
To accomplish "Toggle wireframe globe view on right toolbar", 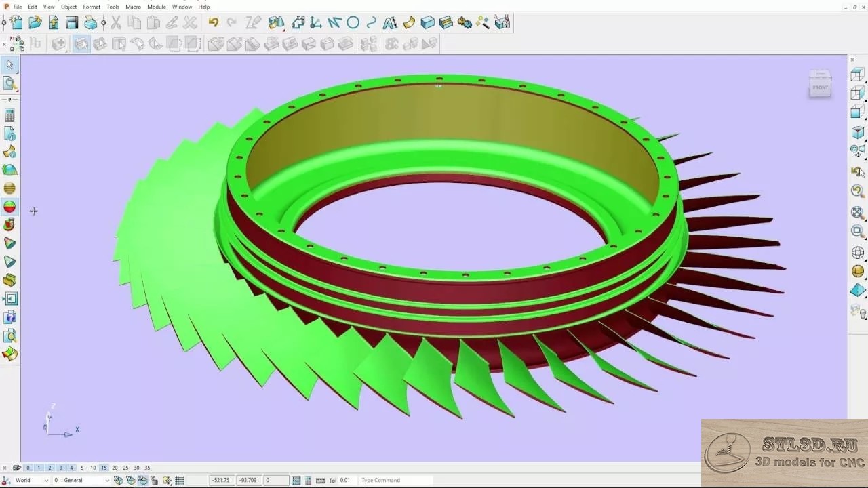I will click(858, 253).
